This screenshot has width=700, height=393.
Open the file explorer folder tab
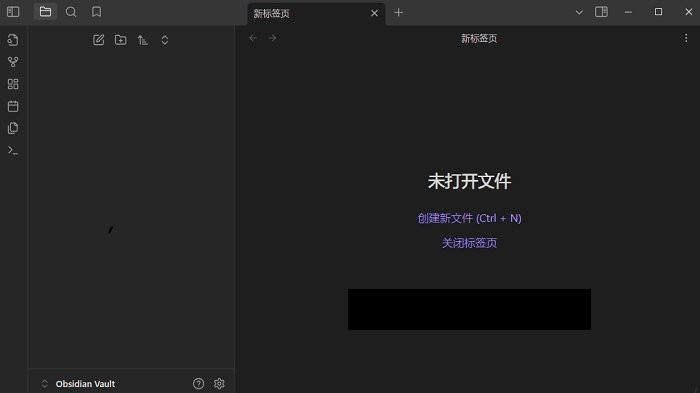(45, 12)
